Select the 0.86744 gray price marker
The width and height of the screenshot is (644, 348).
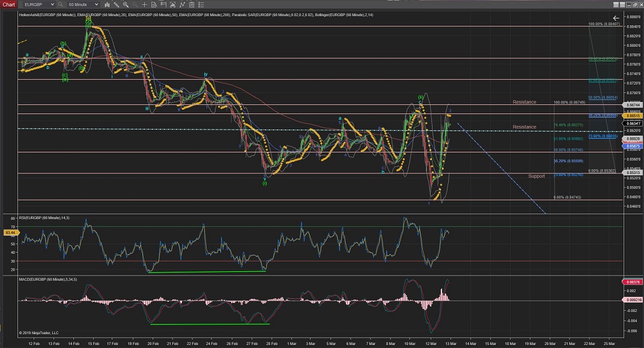tap(633, 105)
